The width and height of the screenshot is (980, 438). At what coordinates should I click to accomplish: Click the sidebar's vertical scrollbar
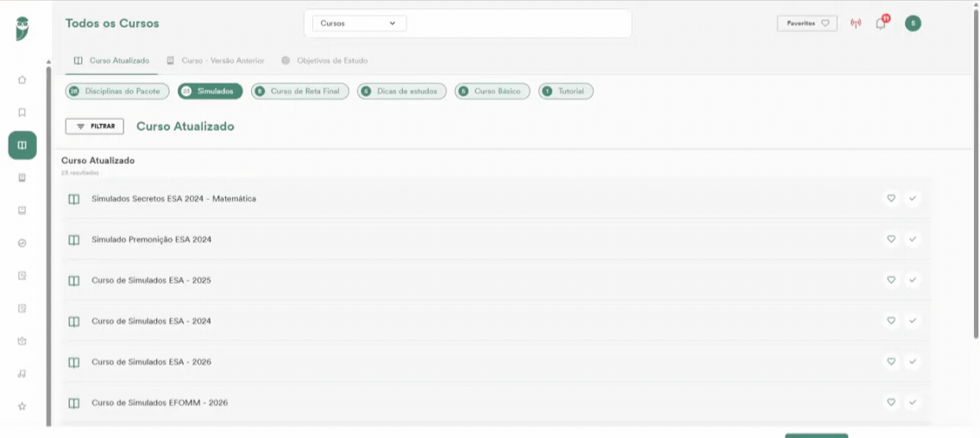(49, 246)
